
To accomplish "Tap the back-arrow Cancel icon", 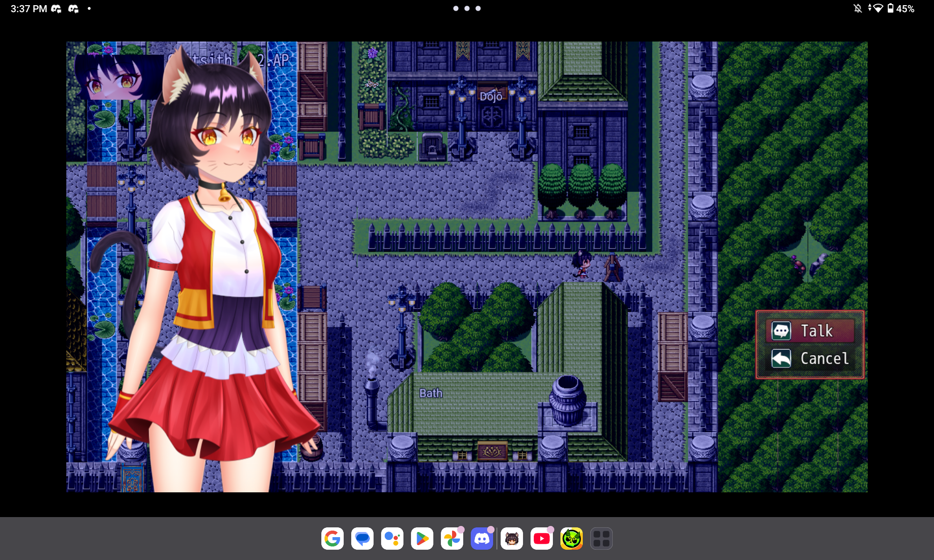I will 781,358.
